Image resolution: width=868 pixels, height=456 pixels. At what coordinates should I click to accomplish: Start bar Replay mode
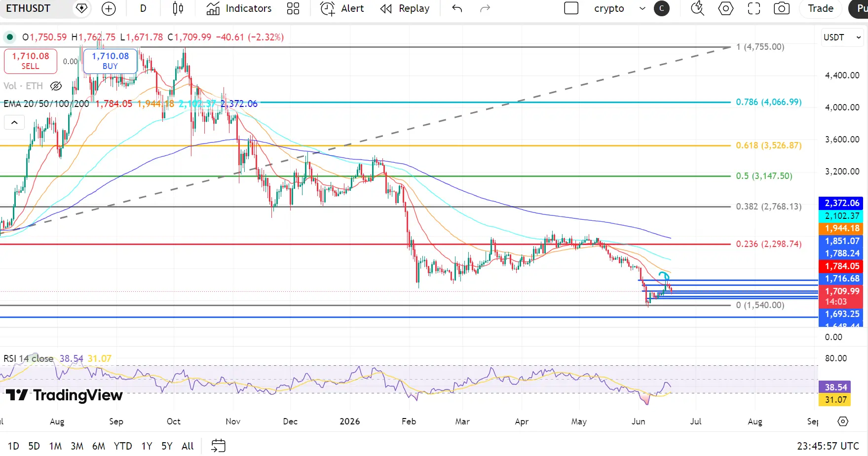pos(405,8)
